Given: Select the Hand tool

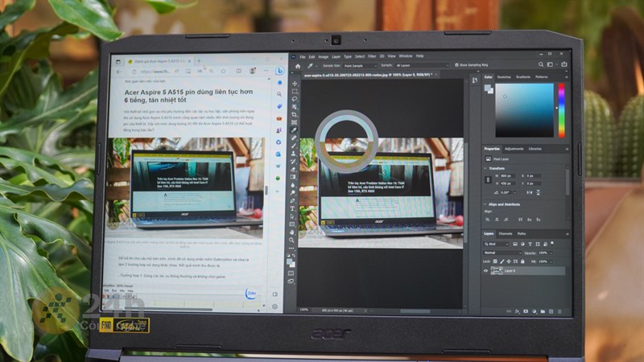Looking at the screenshot, I should click(292, 232).
